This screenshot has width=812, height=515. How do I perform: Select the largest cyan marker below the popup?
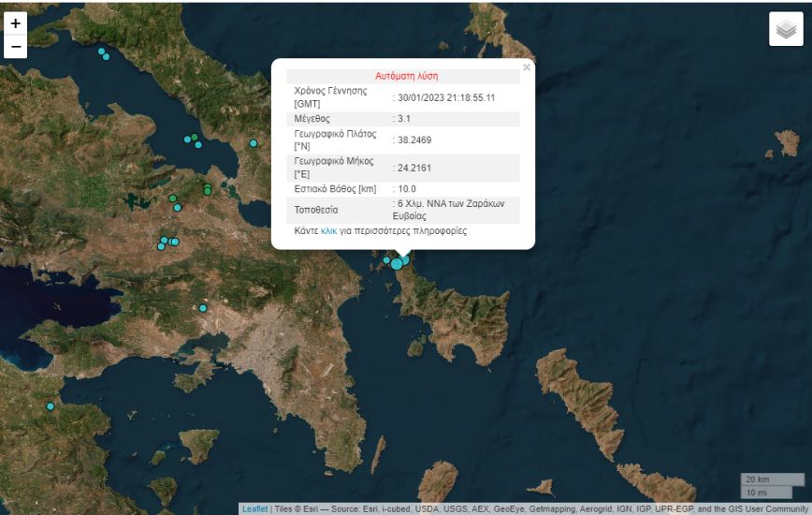pos(397,264)
